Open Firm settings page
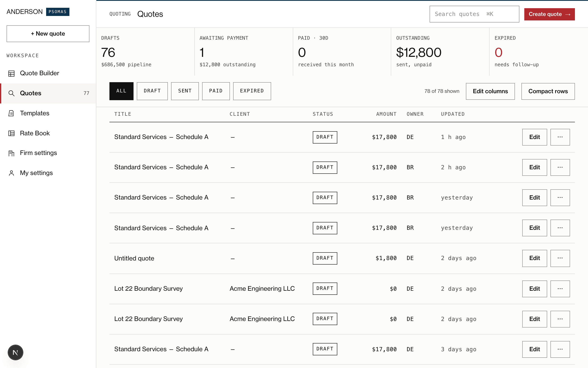The height and width of the screenshot is (368, 588). [48, 153]
